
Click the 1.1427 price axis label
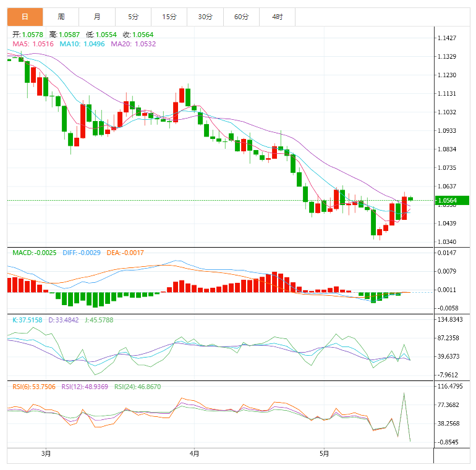point(446,38)
